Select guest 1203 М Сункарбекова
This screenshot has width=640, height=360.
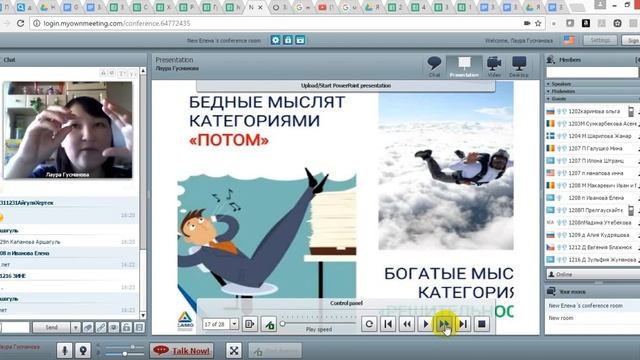pyautogui.click(x=593, y=123)
